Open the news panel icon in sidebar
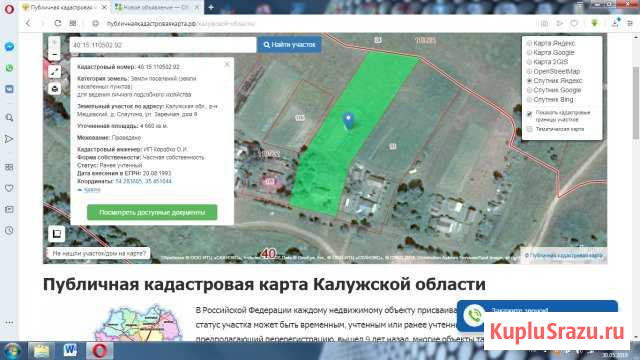This screenshot has width=640, height=360. (x=9, y=209)
